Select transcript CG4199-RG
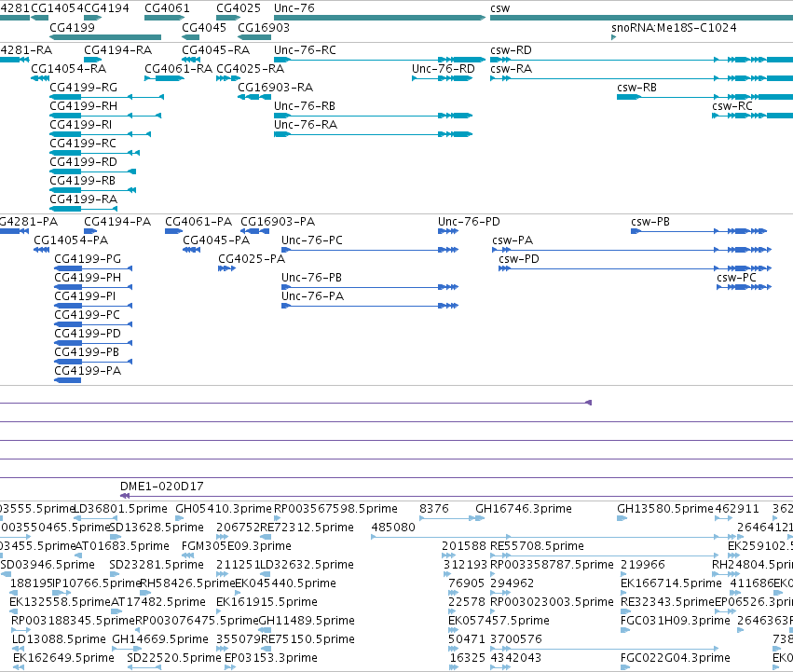The image size is (793, 672). pyautogui.click(x=84, y=88)
